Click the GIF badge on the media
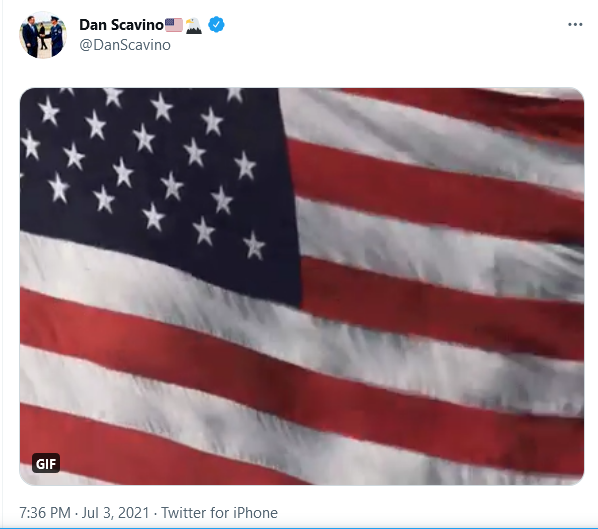 point(46,463)
